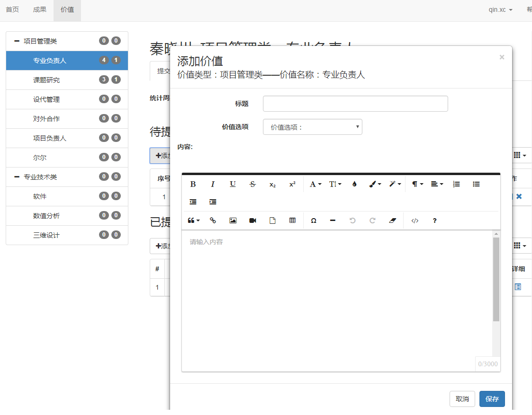Image resolution: width=532 pixels, height=415 pixels.
Task: Toggle italic text formatting
Action: click(213, 184)
